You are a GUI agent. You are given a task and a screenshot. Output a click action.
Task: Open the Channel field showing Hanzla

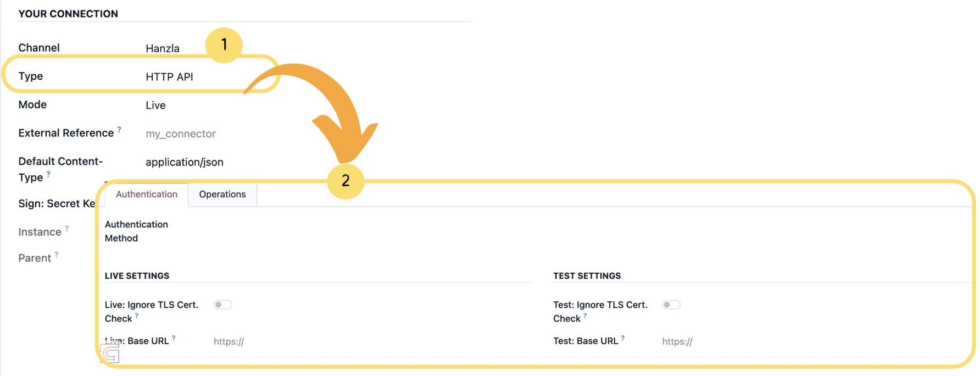tap(163, 48)
